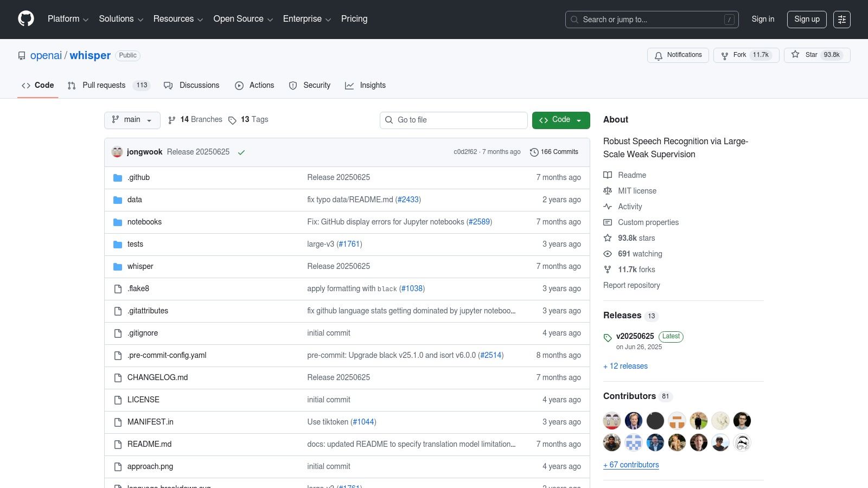The image size is (868, 488).
Task: Expand the Resources navigation menu
Action: [x=178, y=19]
